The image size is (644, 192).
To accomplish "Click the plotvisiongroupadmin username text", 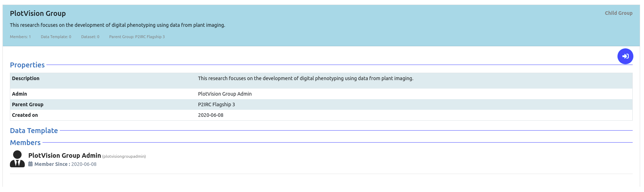I will pyautogui.click(x=124, y=156).
